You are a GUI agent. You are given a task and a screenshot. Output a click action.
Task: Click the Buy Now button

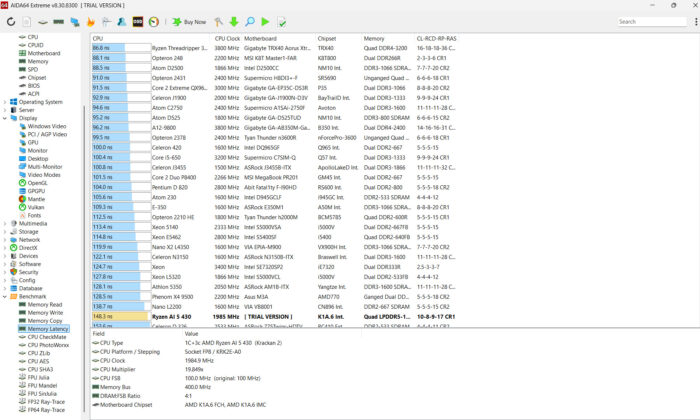pyautogui.click(x=189, y=22)
